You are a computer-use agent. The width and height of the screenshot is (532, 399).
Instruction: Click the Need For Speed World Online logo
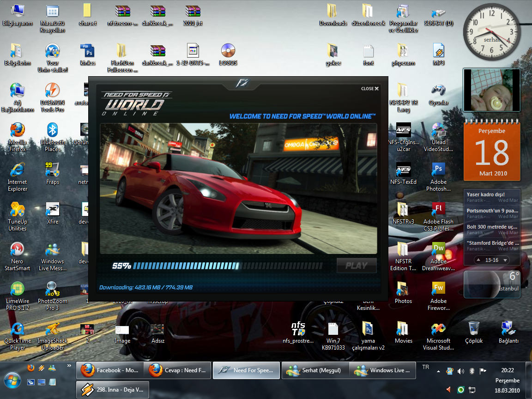(x=136, y=103)
